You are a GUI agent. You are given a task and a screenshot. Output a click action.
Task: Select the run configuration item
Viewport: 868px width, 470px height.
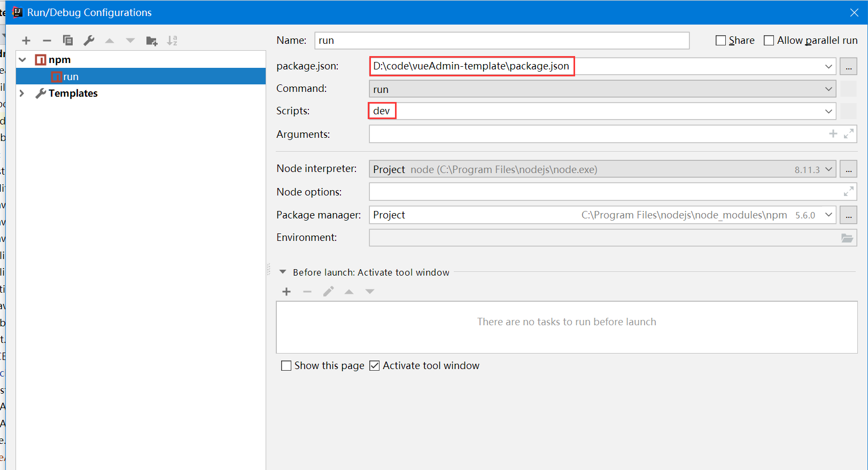click(x=141, y=76)
